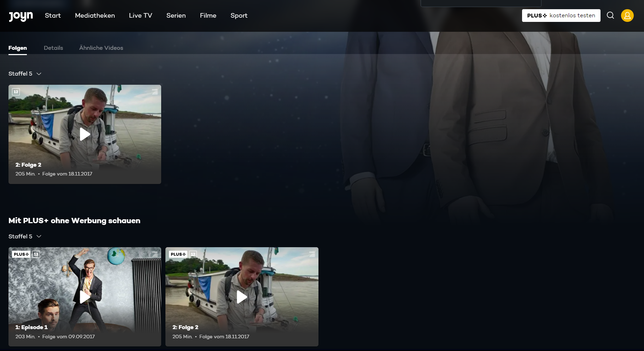Play PLUS+ Folge 2 episode
Image resolution: width=644 pixels, height=351 pixels.
pos(242,297)
